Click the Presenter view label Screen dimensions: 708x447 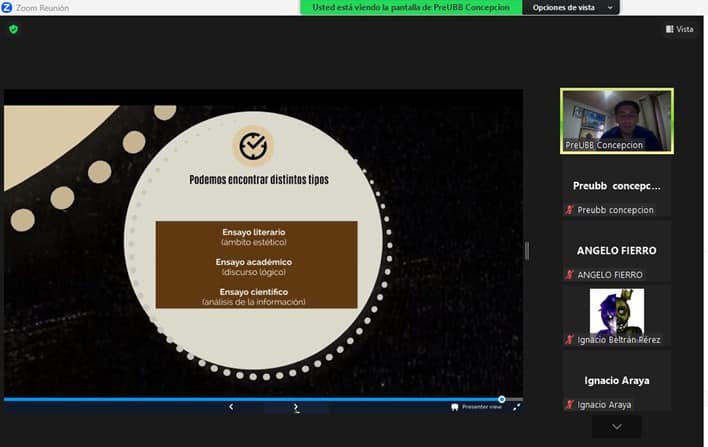pyautogui.click(x=482, y=407)
